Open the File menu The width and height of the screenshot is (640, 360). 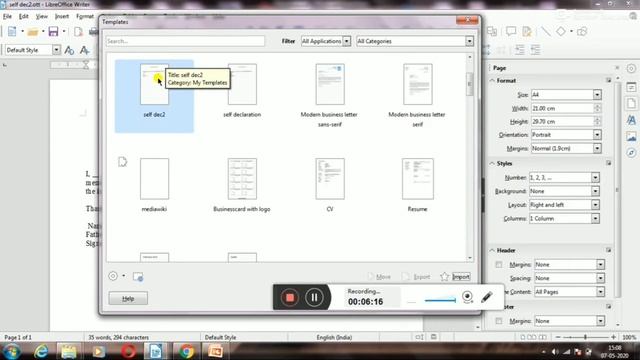coord(7,16)
